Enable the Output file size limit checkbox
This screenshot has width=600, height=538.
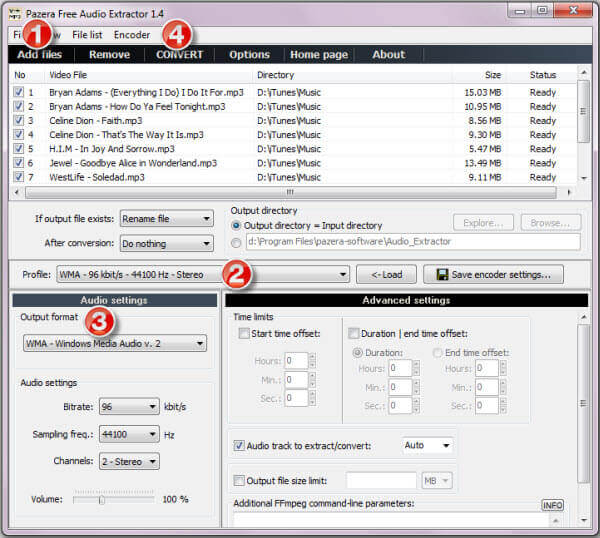click(x=239, y=480)
